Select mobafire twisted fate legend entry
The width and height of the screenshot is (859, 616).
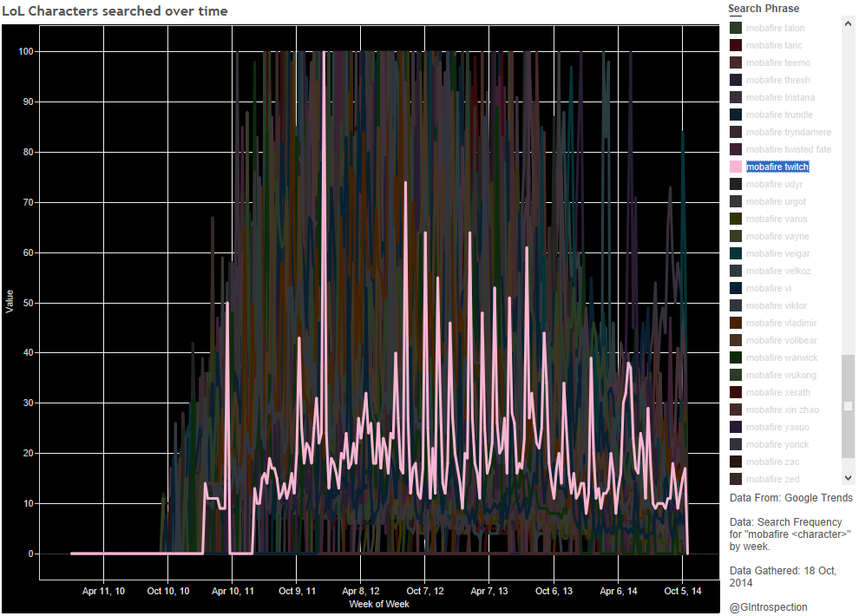tap(788, 149)
